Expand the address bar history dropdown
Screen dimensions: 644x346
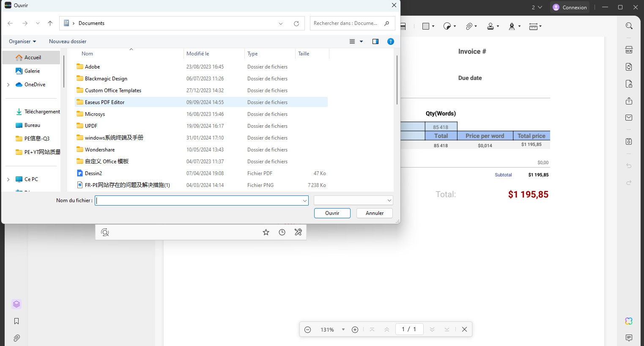pyautogui.click(x=281, y=24)
